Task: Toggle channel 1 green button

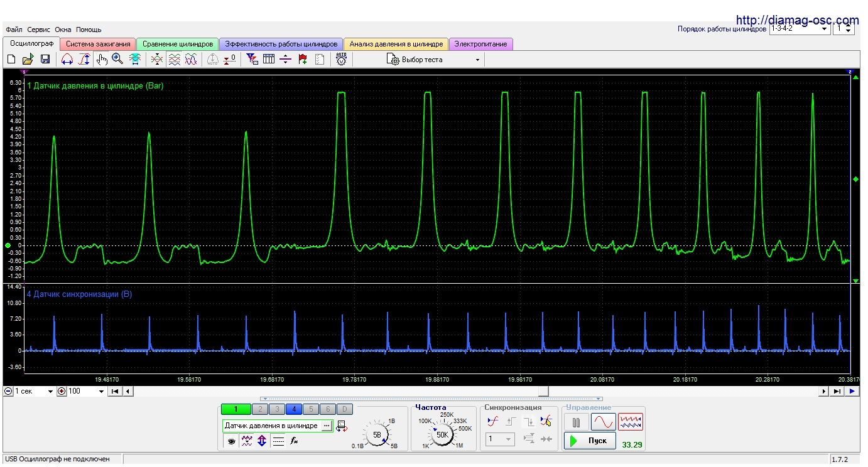Action: pyautogui.click(x=236, y=409)
